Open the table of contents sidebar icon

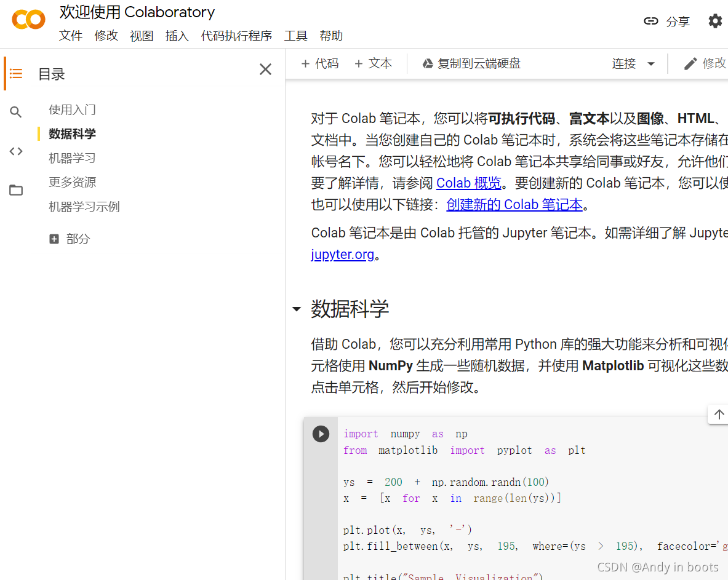[x=16, y=73]
